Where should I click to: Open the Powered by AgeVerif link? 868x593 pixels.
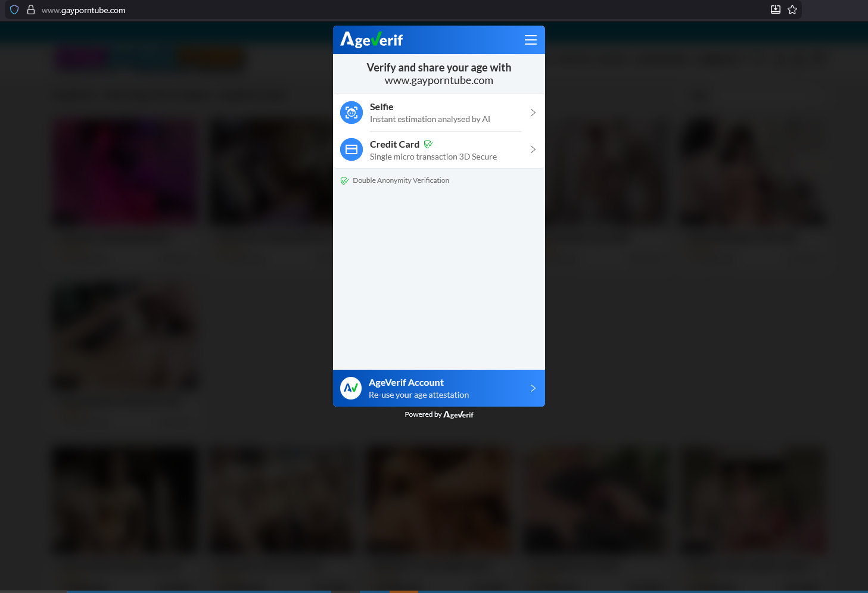coord(439,414)
